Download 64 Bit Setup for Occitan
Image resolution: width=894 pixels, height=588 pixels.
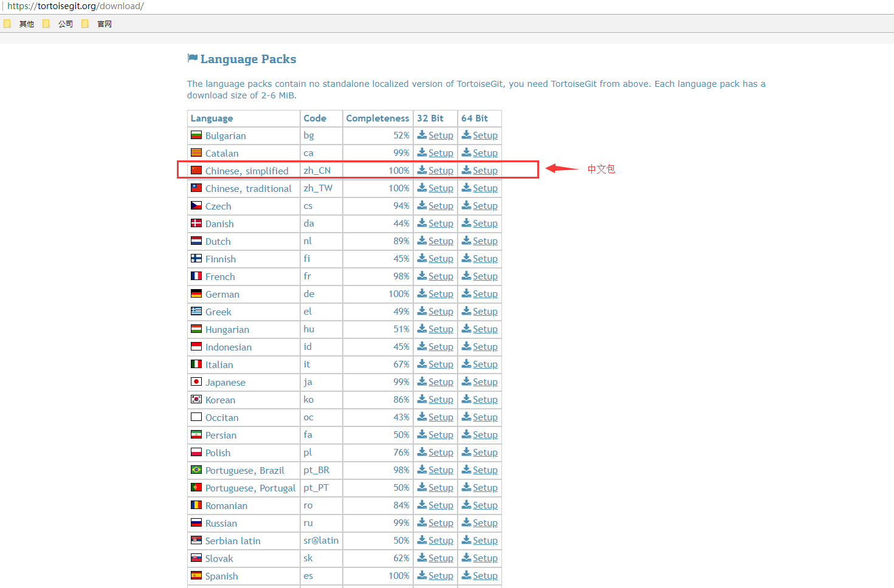[480, 417]
